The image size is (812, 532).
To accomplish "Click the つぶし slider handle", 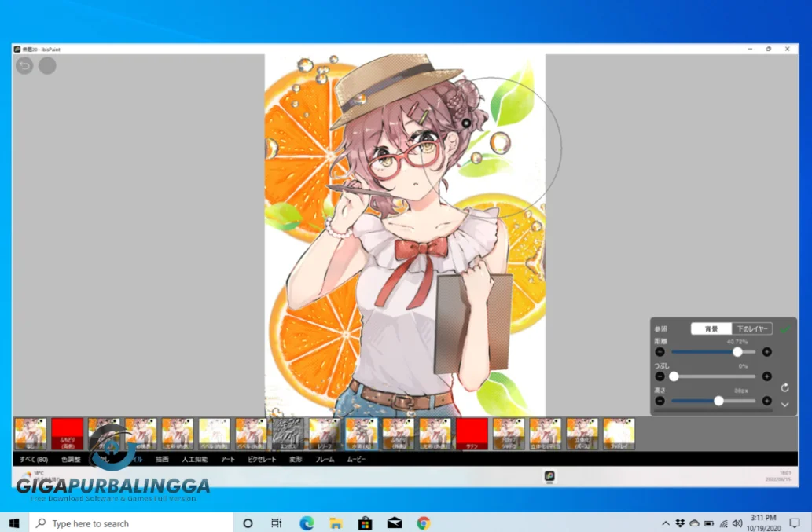I will pyautogui.click(x=674, y=376).
